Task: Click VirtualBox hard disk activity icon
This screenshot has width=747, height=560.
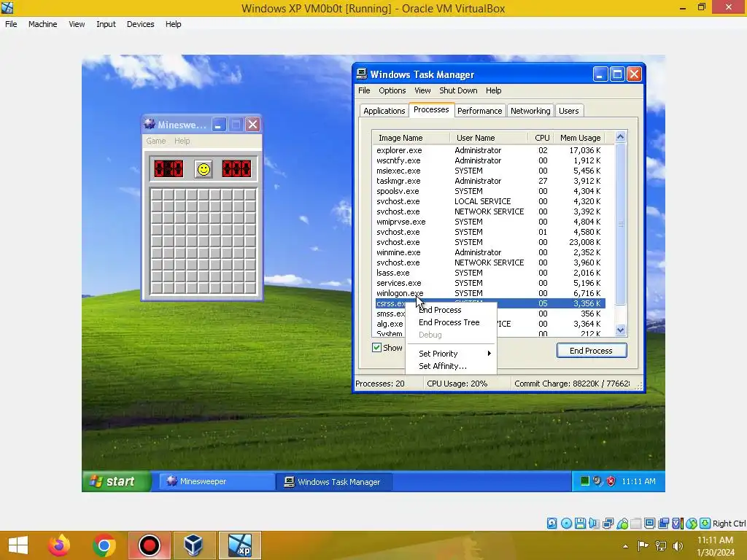Action: coord(551,524)
